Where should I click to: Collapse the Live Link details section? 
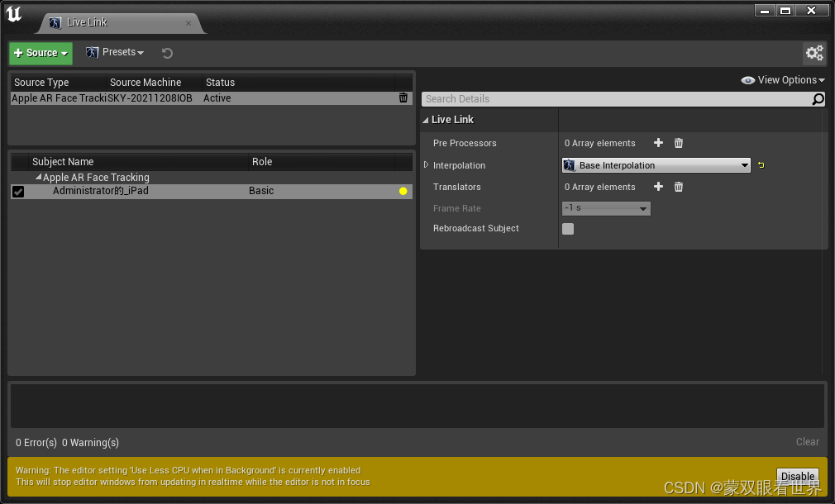(x=426, y=121)
